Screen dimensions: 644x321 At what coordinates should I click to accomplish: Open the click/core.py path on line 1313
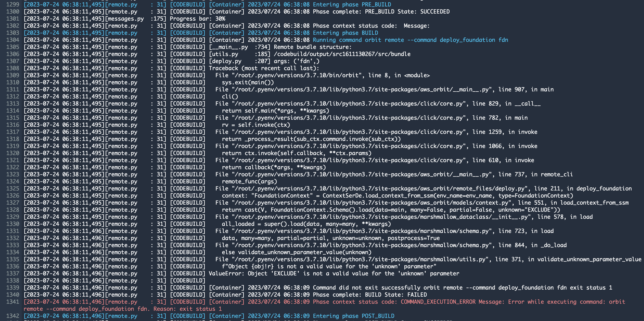[370, 103]
